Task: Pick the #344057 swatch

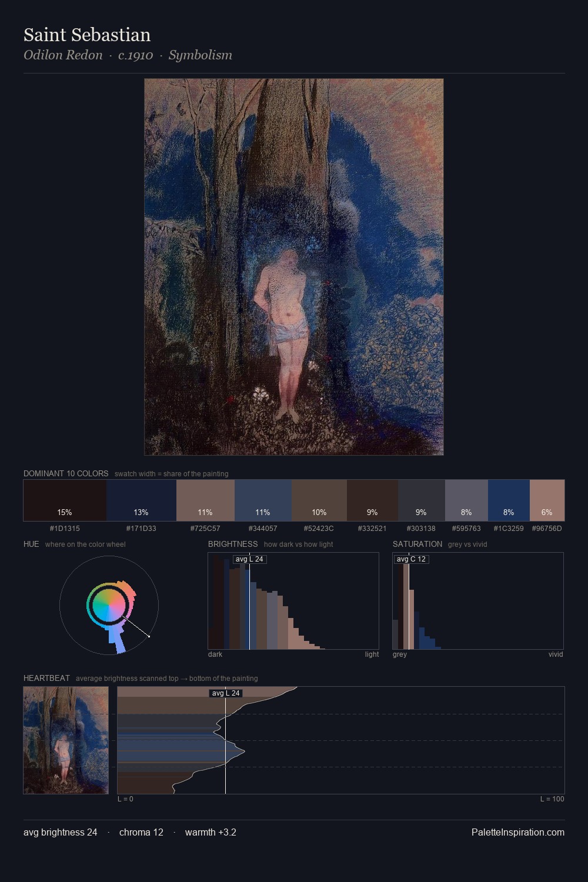Action: 263,500
